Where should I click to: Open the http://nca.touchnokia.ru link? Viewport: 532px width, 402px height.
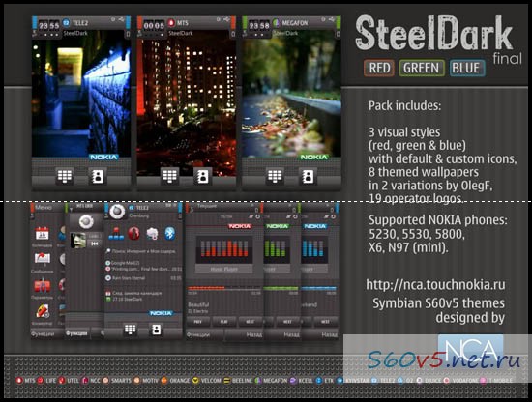click(x=435, y=284)
